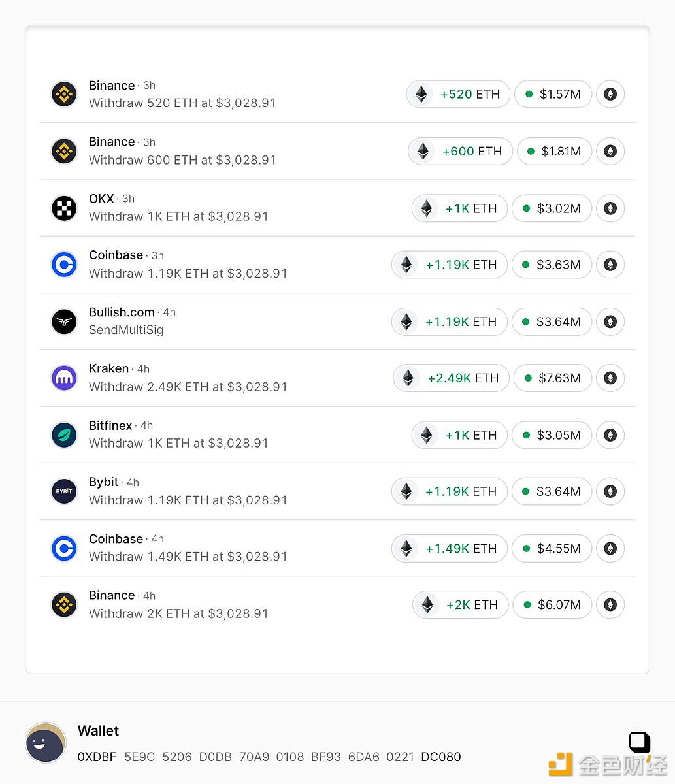Screen dimensions: 675x784
Task: Open Ethereum chain icon beside $3.05M
Action: pyautogui.click(x=610, y=435)
